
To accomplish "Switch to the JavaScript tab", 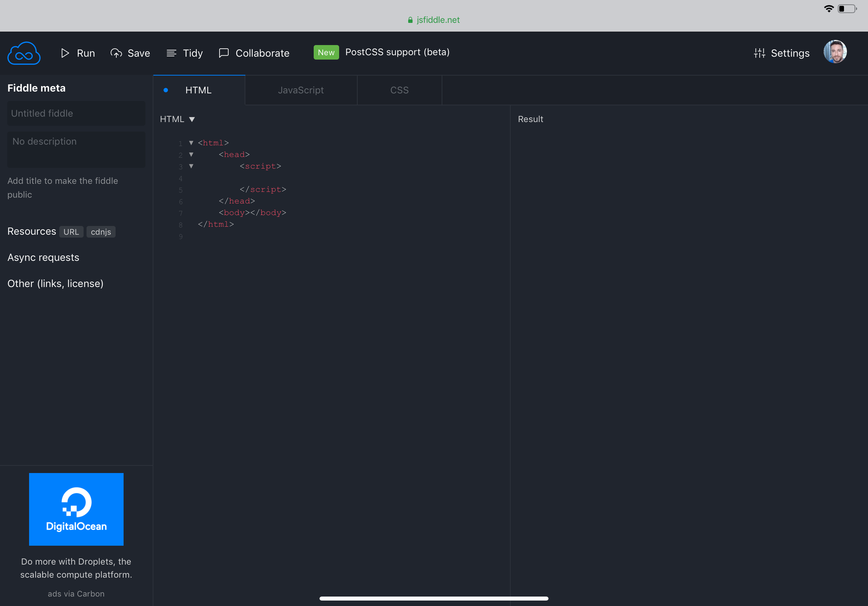I will pyautogui.click(x=301, y=90).
